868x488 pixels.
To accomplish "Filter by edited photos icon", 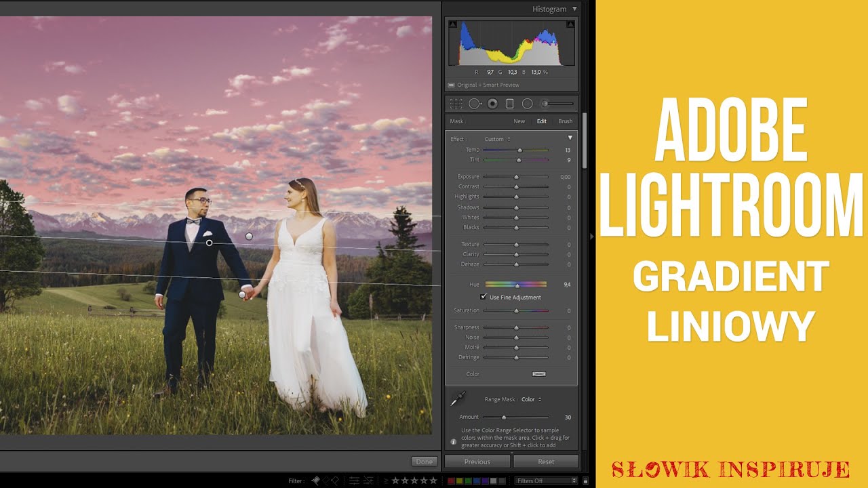I will point(354,481).
